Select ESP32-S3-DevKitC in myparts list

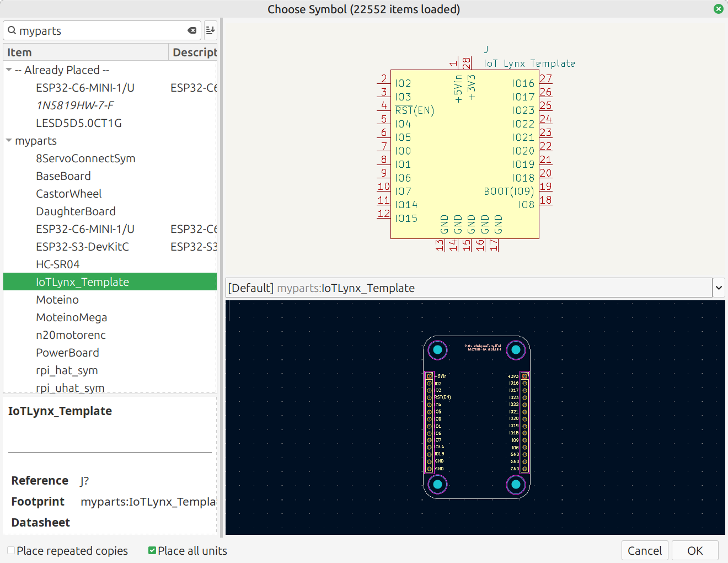82,247
